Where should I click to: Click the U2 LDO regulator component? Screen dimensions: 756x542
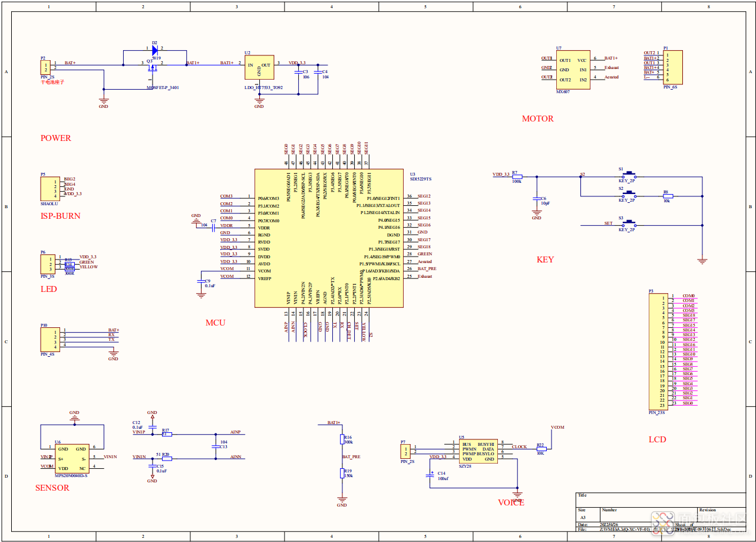click(x=259, y=68)
